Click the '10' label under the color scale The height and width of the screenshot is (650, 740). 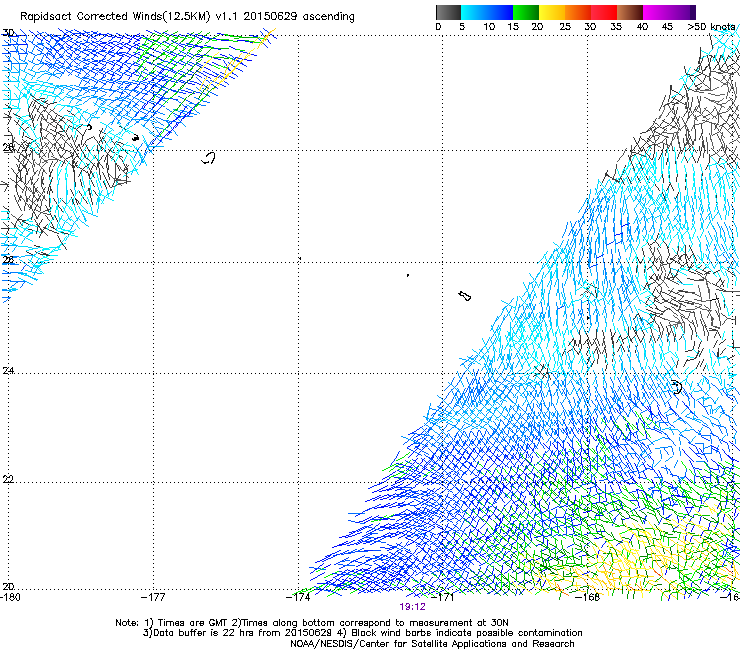pyautogui.click(x=489, y=27)
